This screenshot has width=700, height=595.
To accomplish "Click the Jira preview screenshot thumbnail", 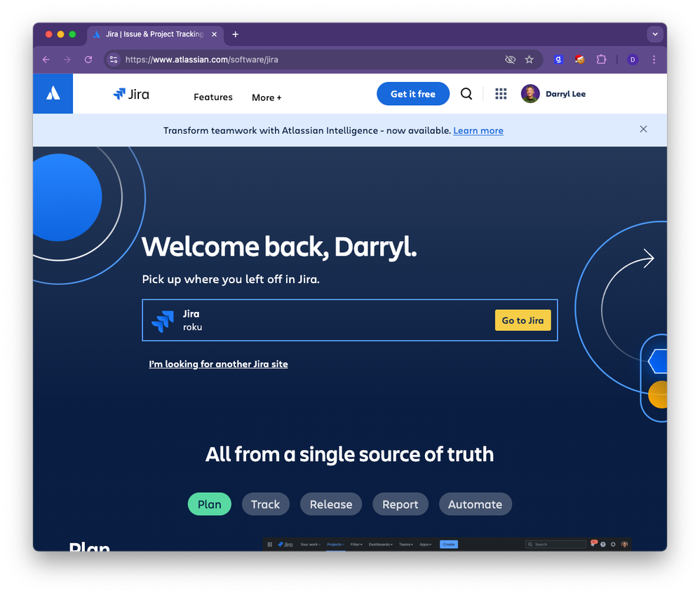I will (446, 544).
